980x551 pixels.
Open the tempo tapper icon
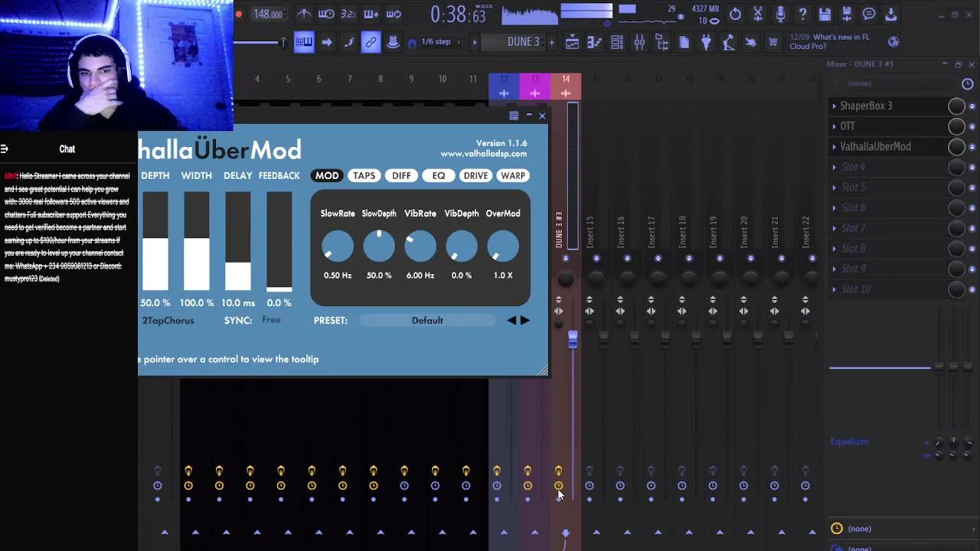coord(729,43)
